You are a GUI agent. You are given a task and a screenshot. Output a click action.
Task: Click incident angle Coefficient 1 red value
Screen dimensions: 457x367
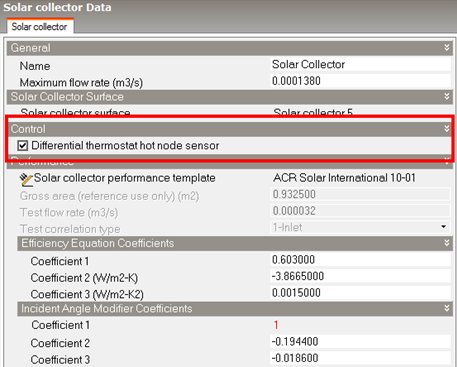(276, 325)
